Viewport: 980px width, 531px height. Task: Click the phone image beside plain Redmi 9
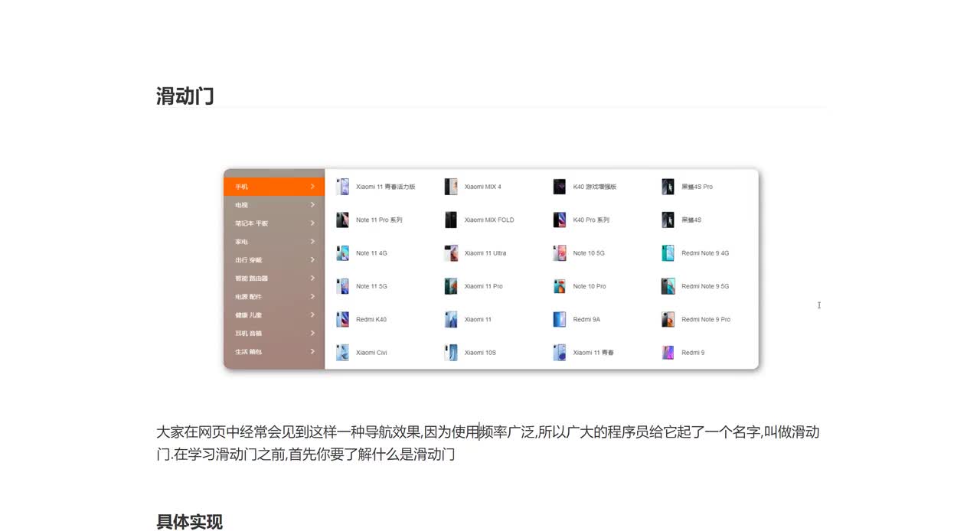[x=668, y=353]
